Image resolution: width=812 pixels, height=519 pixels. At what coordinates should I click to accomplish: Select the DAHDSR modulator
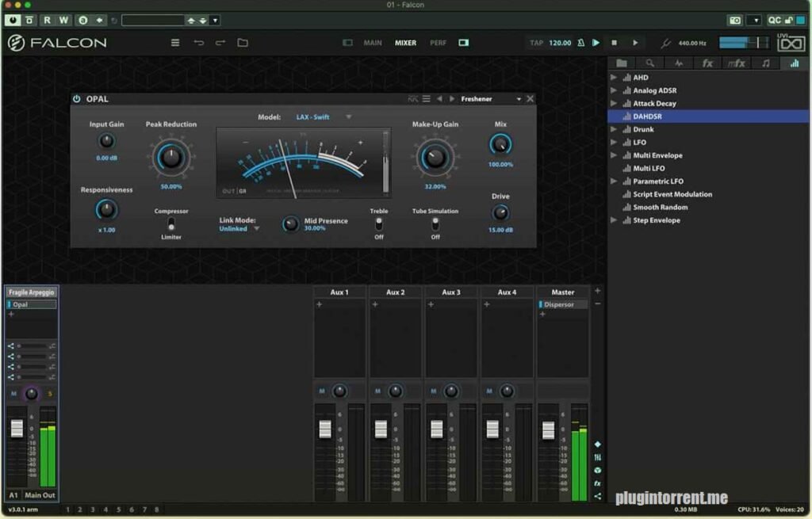(x=708, y=116)
